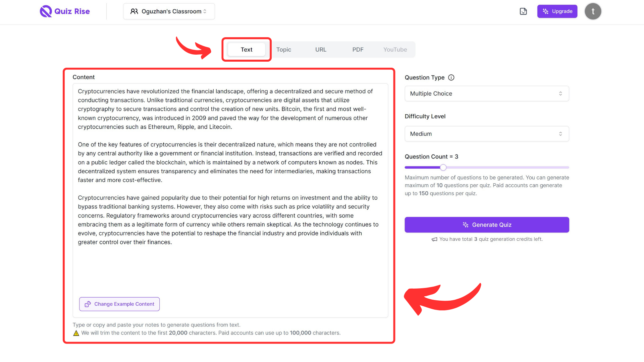Image resolution: width=644 pixels, height=362 pixels.
Task: Click the Generate Quiz button
Action: [x=487, y=225]
